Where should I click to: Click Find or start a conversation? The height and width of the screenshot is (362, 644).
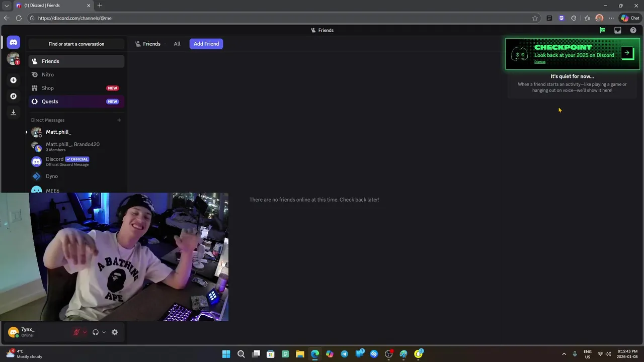click(76, 44)
